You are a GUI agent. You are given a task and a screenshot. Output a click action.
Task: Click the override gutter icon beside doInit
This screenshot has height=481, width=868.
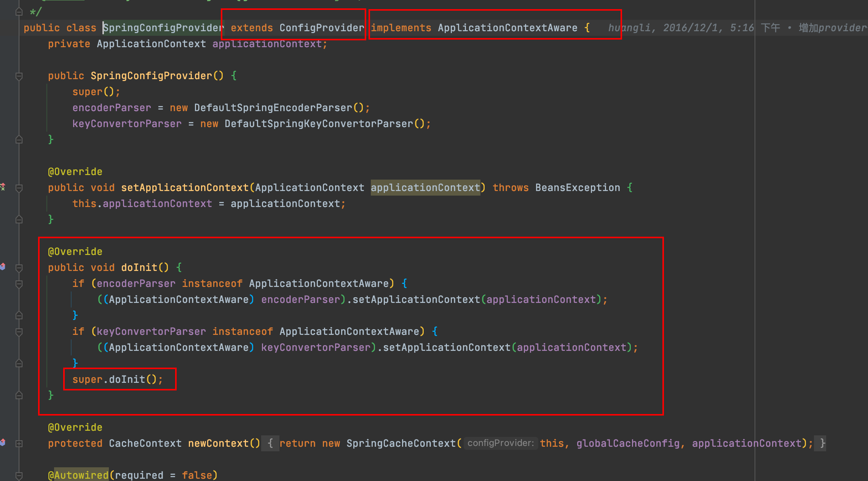[x=3, y=266]
